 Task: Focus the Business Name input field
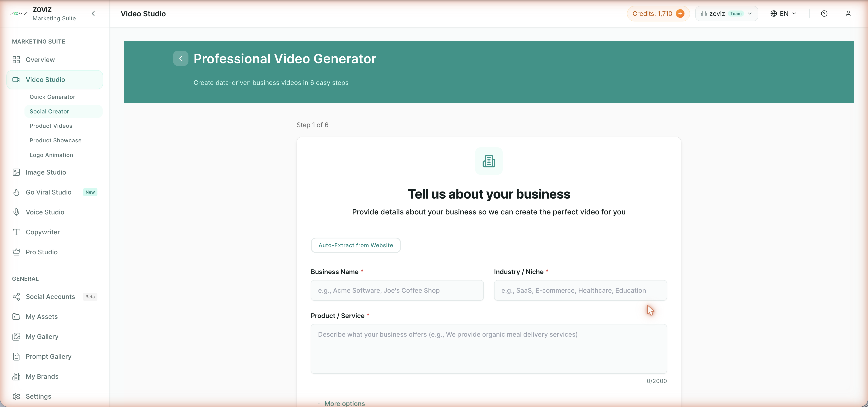point(397,290)
